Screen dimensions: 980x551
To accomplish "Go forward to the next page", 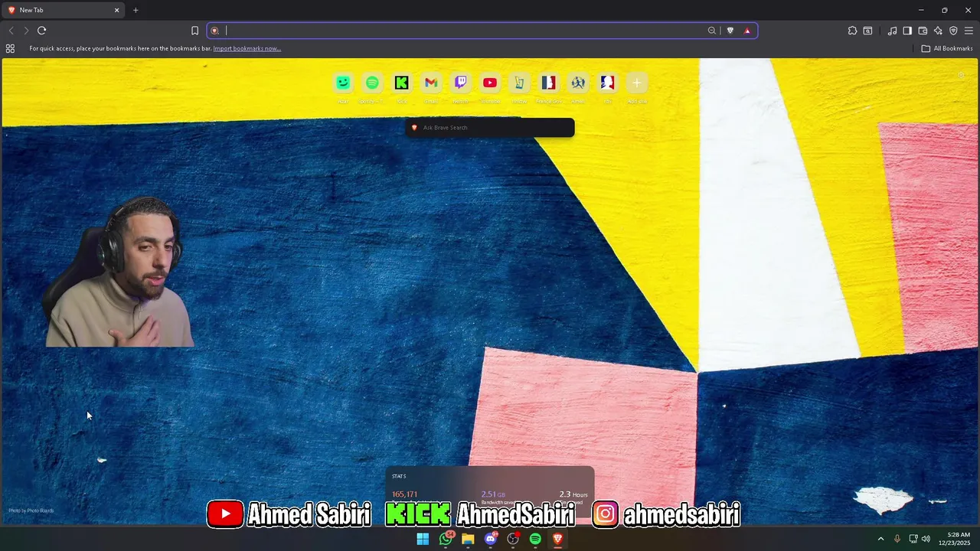I will (x=26, y=31).
